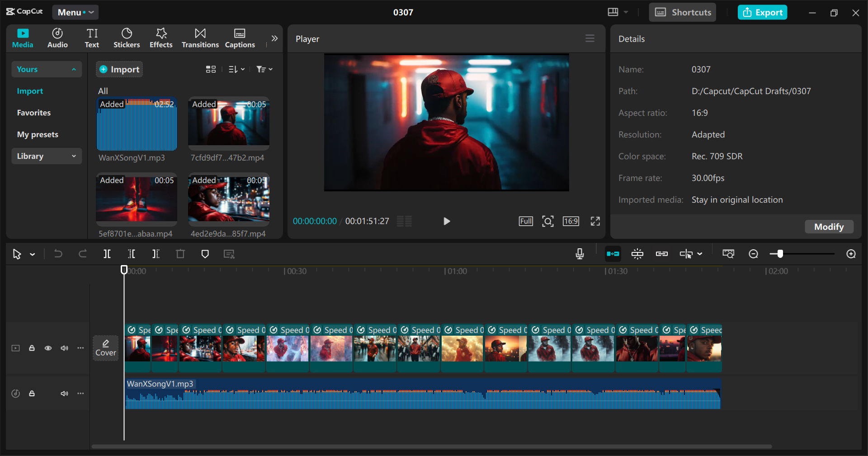Click the Undo arrow icon
Viewport: 868px width, 456px height.
(58, 254)
